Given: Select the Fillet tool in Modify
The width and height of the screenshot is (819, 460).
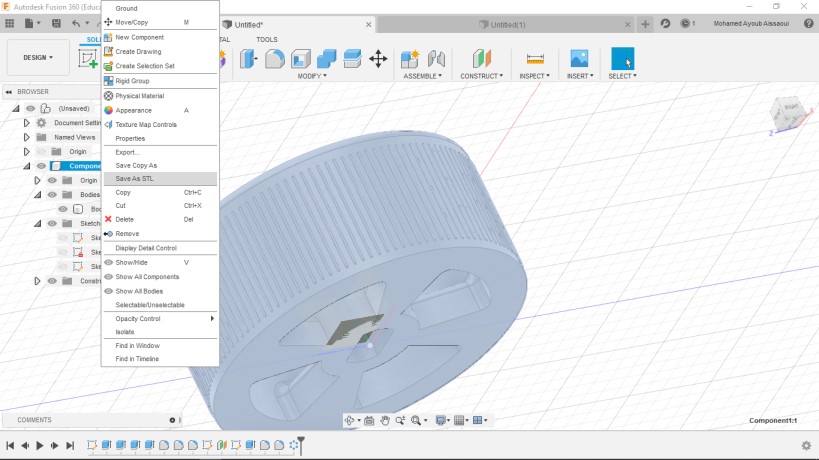Looking at the screenshot, I should [x=275, y=58].
